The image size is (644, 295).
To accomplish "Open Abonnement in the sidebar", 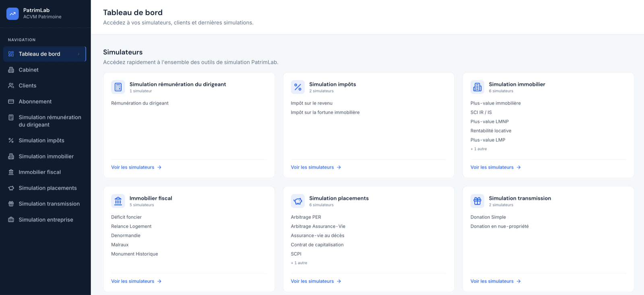I will (x=45, y=102).
